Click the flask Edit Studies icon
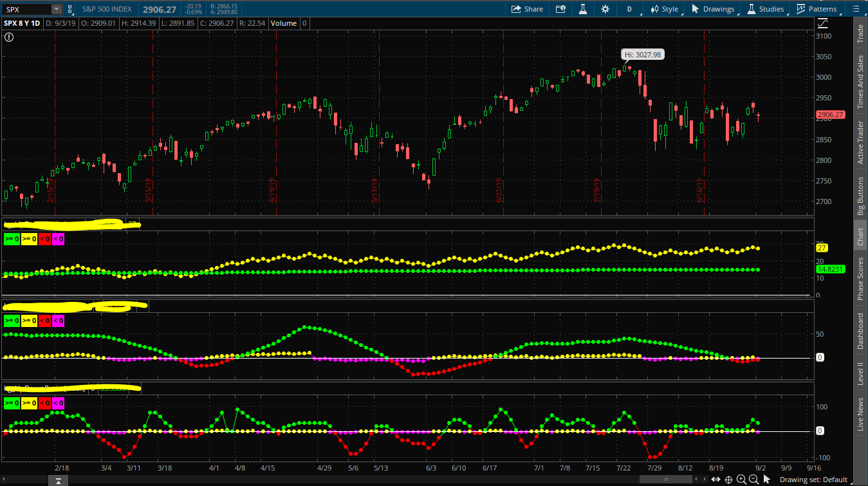868x486 pixels. (582, 9)
